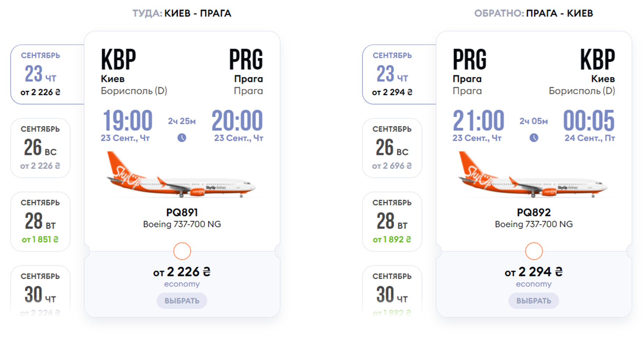Click the SkyUp airplane image for flight PQ891
The image size is (644, 347).
click(x=181, y=175)
